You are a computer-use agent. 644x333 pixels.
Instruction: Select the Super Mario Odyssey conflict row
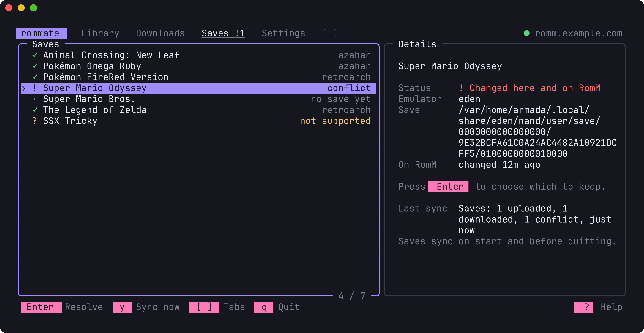[x=199, y=88]
